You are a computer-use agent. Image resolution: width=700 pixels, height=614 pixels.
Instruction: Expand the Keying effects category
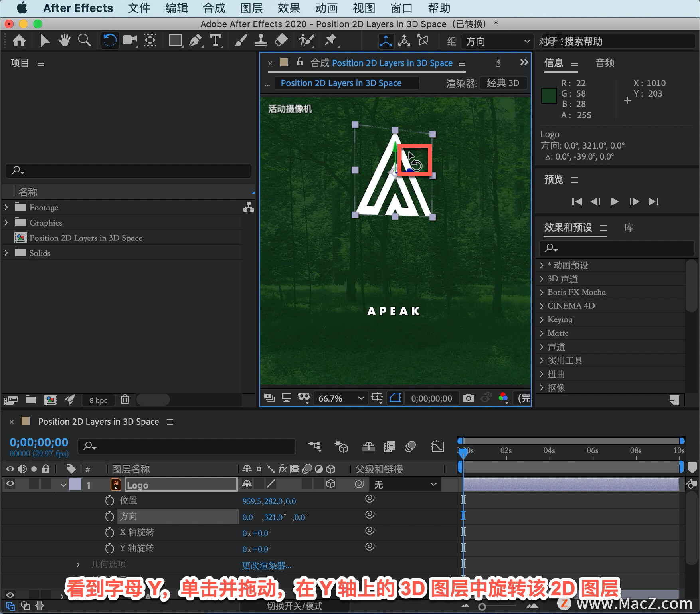[542, 319]
